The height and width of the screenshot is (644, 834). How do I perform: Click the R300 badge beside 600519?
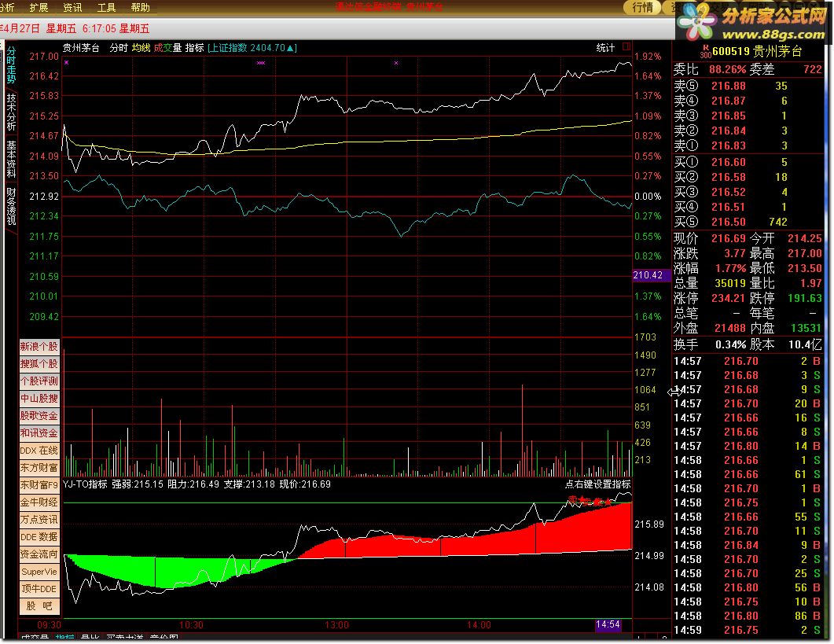(x=705, y=51)
